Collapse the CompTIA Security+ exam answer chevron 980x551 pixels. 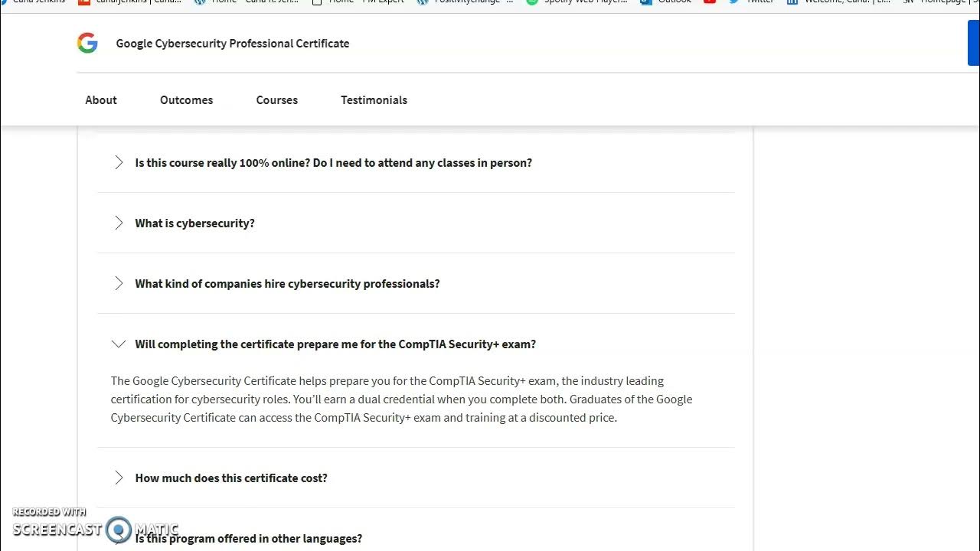tap(119, 344)
